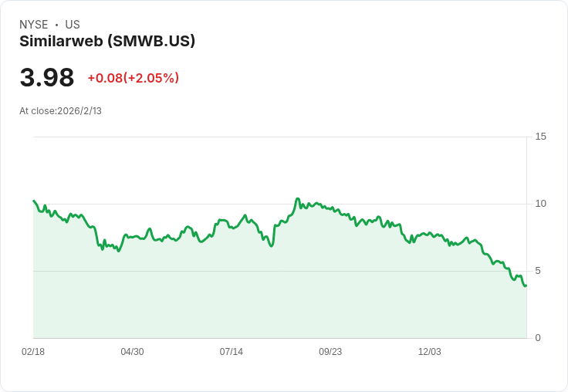Select the 04/30 date on x-axis
The image size is (568, 392).
[x=132, y=352]
